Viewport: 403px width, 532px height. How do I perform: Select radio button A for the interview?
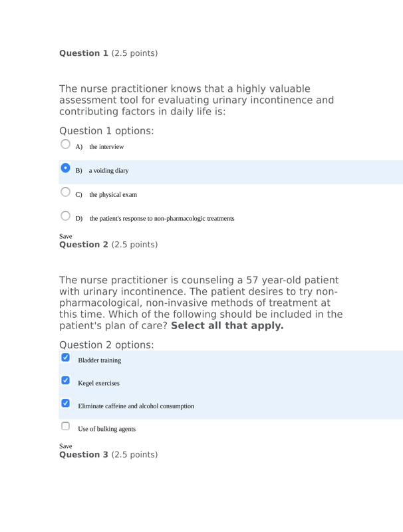65,144
